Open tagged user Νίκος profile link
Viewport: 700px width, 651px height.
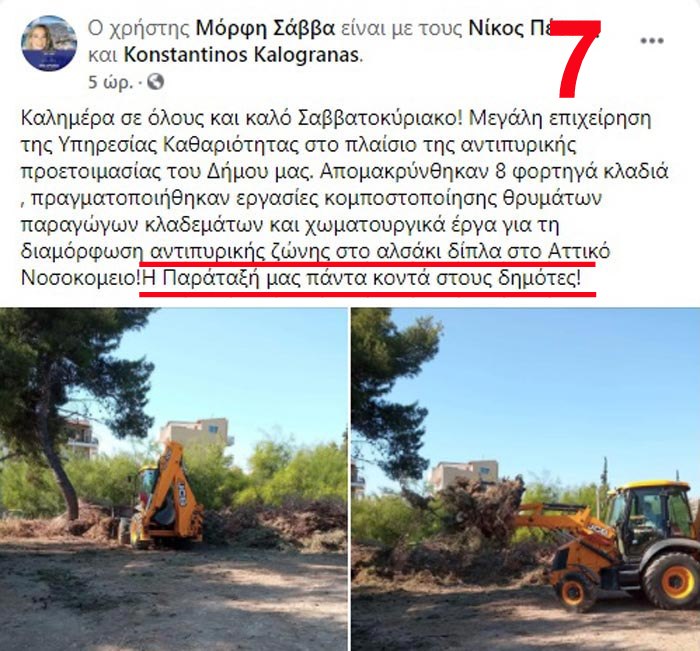[x=511, y=28]
